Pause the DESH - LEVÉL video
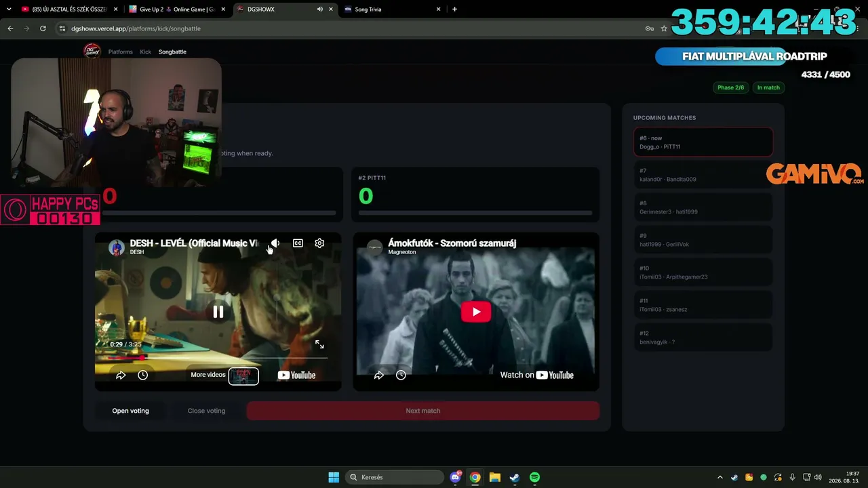Screen dimensions: 868x488 [x=218, y=312]
